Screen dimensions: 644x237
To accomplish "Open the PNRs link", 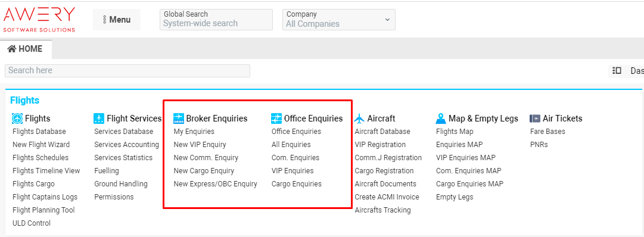I will [539, 145].
